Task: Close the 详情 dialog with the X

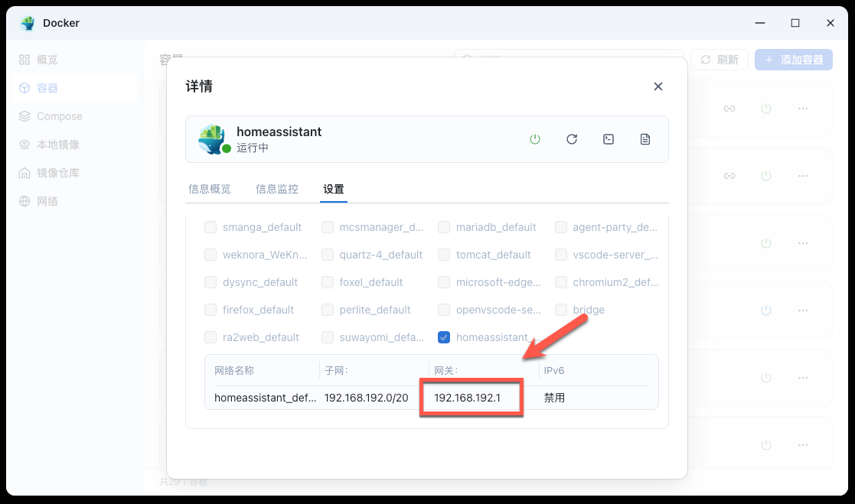Action: pos(658,86)
